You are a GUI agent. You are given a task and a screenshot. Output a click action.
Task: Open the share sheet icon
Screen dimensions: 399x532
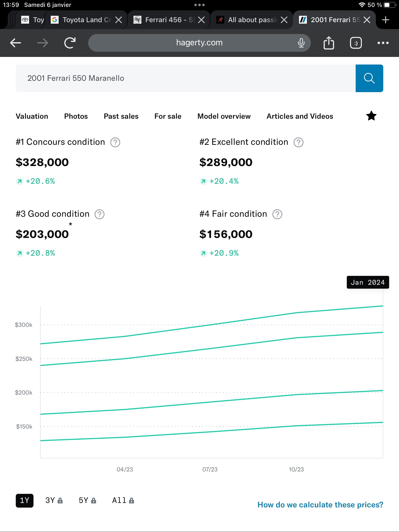click(x=329, y=43)
